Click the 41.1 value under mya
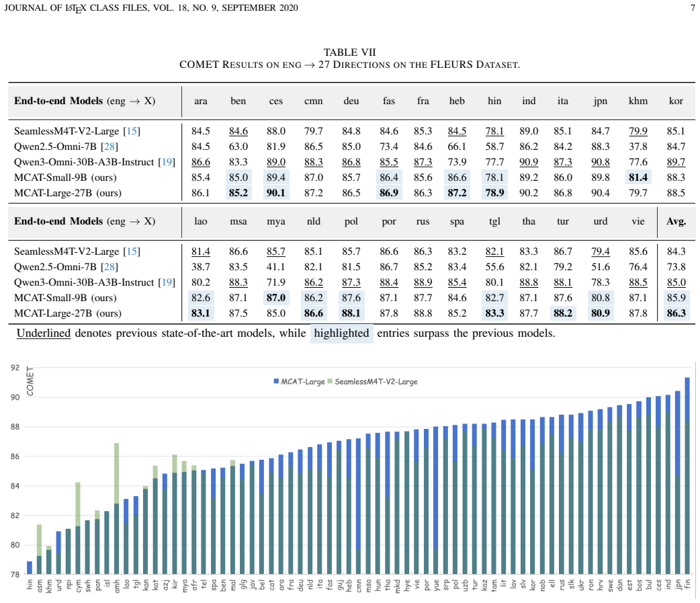The image size is (700, 603). 276,267
